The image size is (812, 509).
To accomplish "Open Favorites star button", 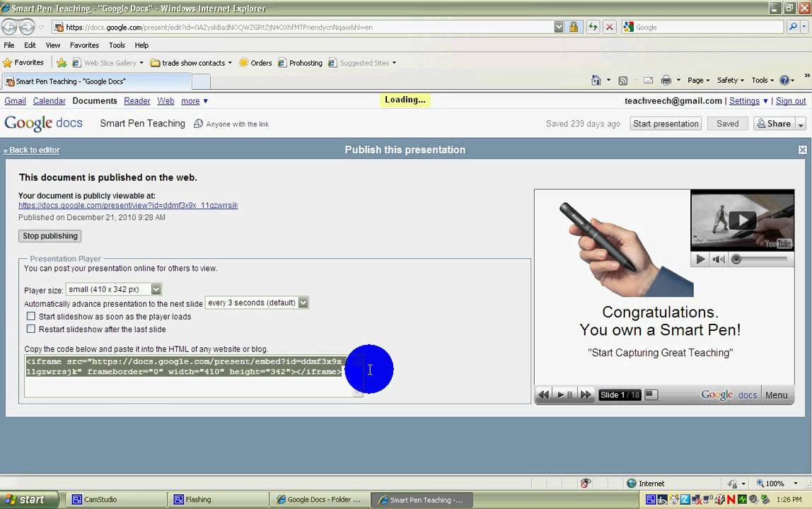I will point(23,63).
